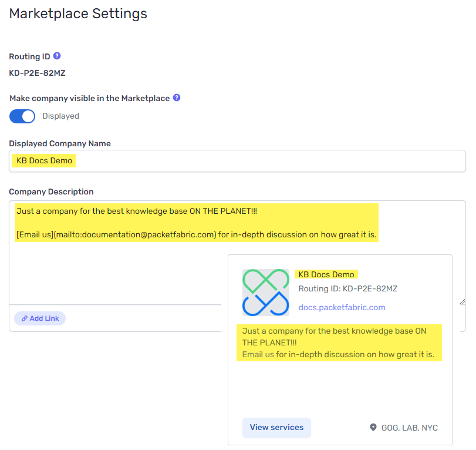Click the GOG, LAB, NYC locations text
Screen dimensions: 476x450
click(x=409, y=428)
